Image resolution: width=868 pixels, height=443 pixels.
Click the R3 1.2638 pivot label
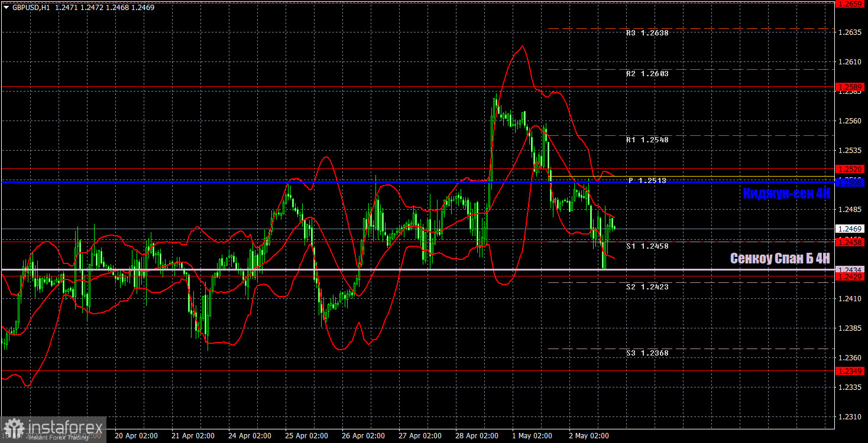pos(647,33)
